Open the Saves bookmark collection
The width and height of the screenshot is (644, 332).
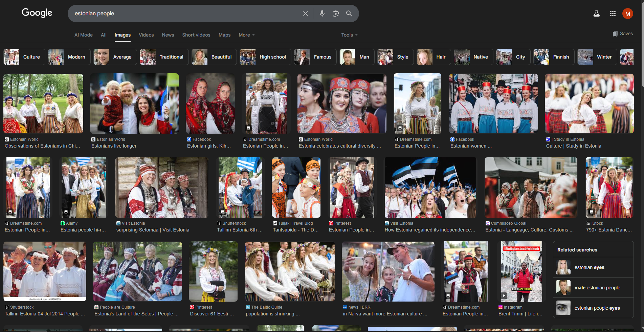pos(622,34)
